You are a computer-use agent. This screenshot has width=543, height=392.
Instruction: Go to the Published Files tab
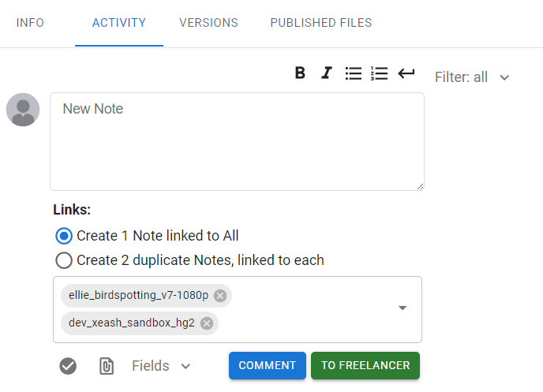pos(321,23)
